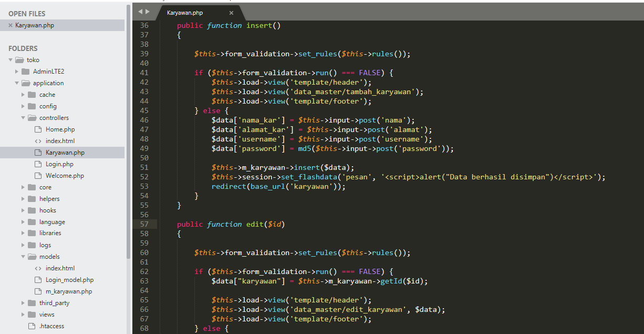Click the m_karyawan.php file icon
The width and height of the screenshot is (644, 334).
(x=38, y=291)
